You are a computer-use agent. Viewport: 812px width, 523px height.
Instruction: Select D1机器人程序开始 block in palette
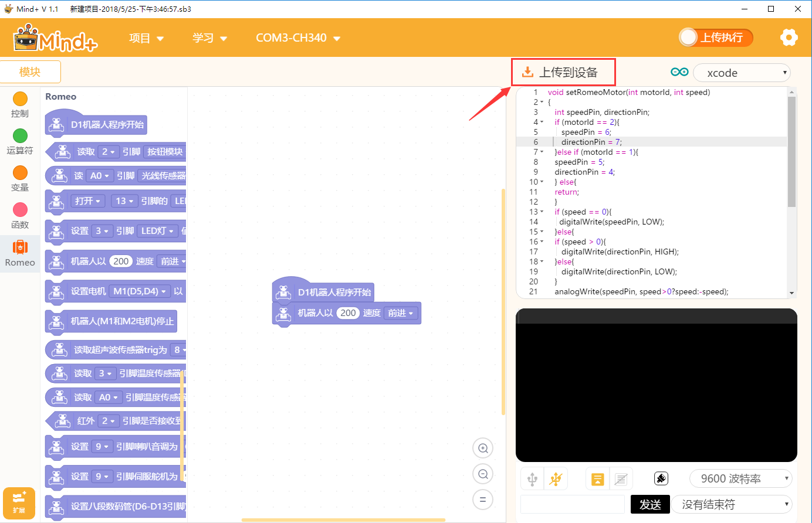96,124
